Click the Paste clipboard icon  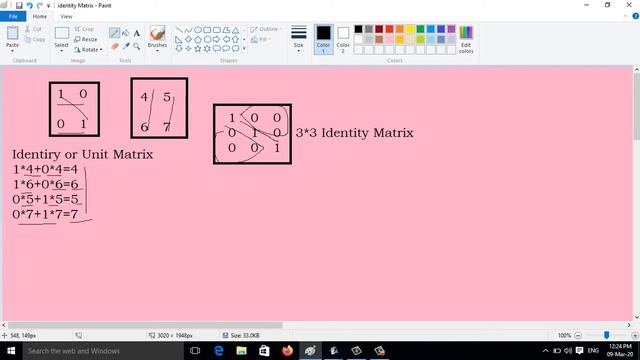point(12,33)
